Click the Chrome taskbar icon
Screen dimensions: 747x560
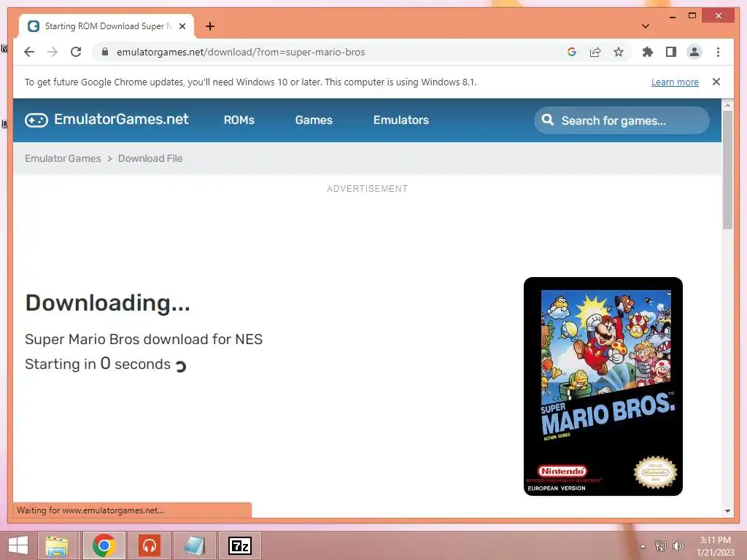point(104,545)
